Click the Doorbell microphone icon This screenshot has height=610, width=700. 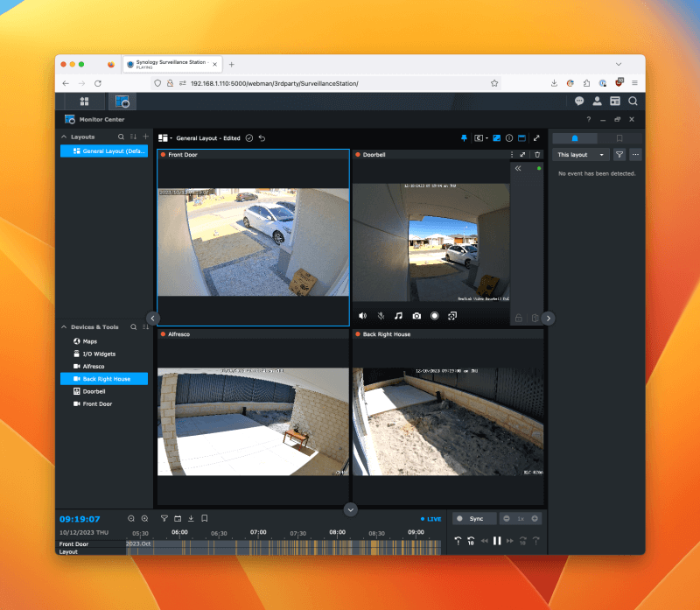click(x=381, y=316)
